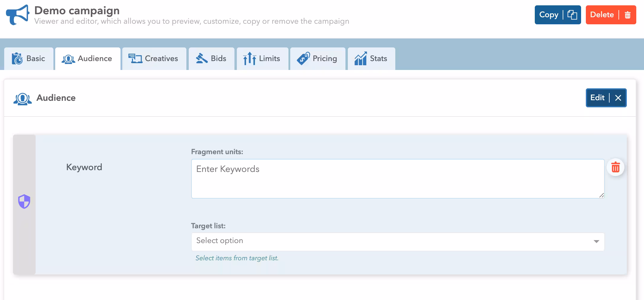Select the Audience tab
Image resolution: width=644 pixels, height=300 pixels.
[x=88, y=59]
